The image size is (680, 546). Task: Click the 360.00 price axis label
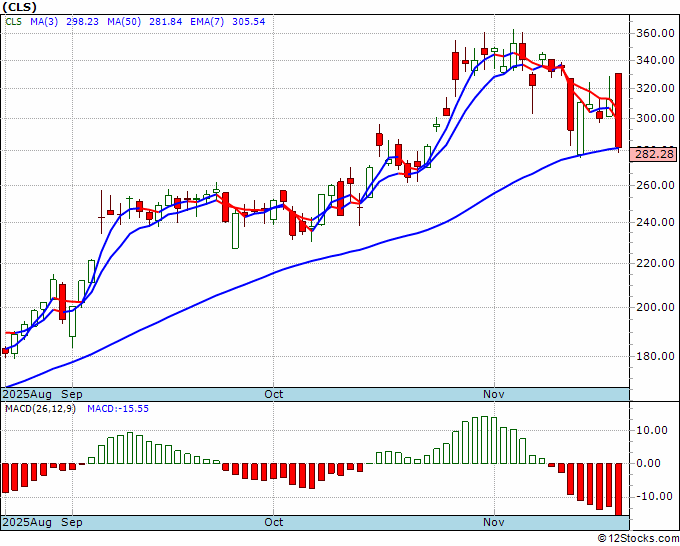coord(655,33)
